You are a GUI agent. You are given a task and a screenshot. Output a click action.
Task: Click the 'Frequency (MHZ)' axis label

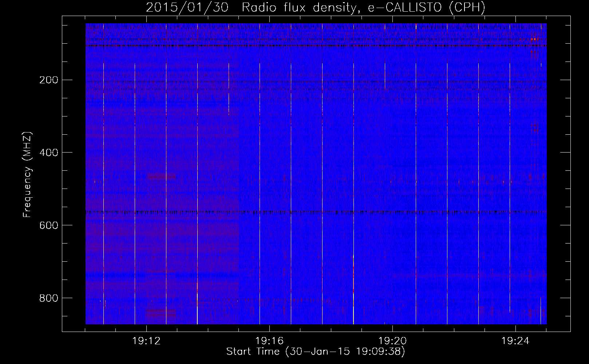point(27,174)
